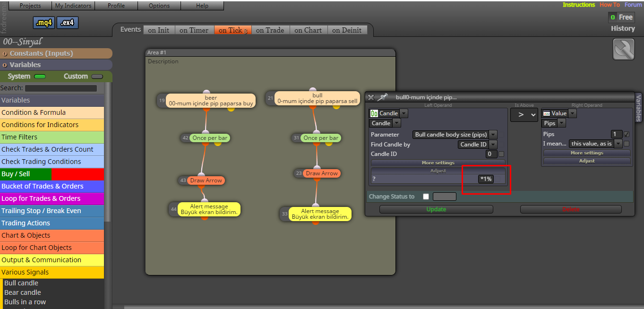
Task: Open the Projects menu
Action: coord(30,6)
